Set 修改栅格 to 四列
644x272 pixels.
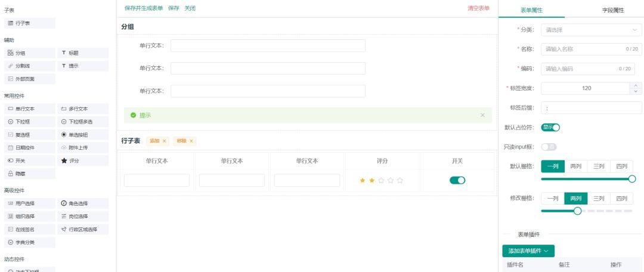pyautogui.click(x=621, y=199)
